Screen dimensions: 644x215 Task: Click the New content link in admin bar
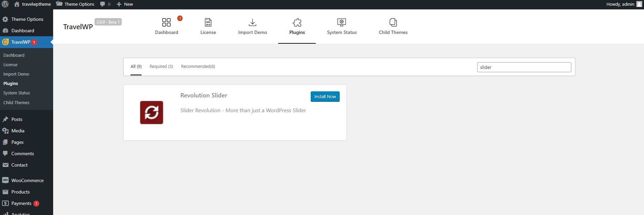click(x=128, y=4)
